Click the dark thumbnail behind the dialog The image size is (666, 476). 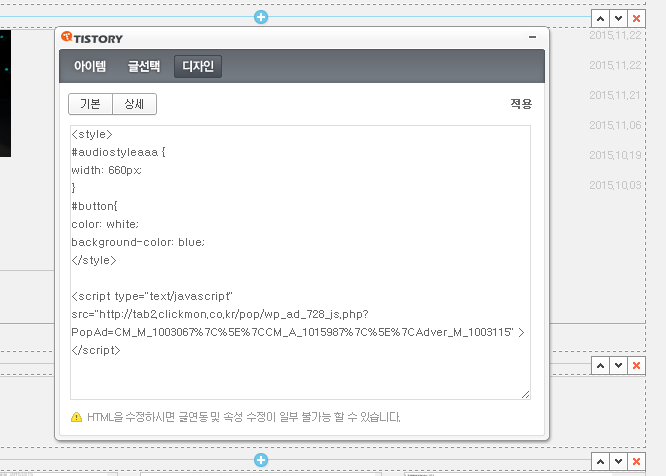tap(5, 93)
